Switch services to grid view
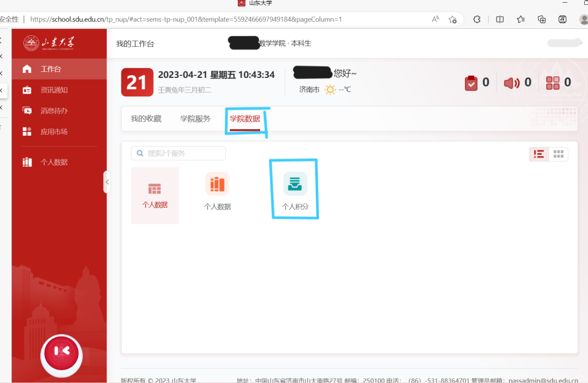 [x=559, y=154]
